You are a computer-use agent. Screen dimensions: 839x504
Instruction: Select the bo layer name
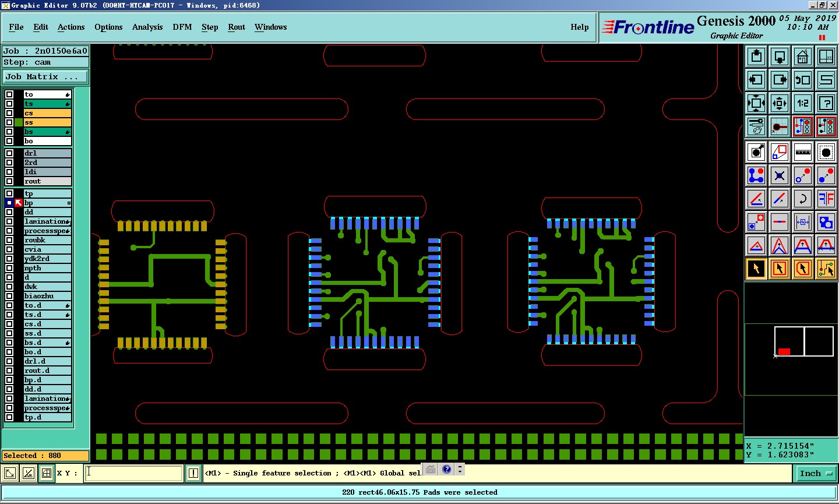47,141
